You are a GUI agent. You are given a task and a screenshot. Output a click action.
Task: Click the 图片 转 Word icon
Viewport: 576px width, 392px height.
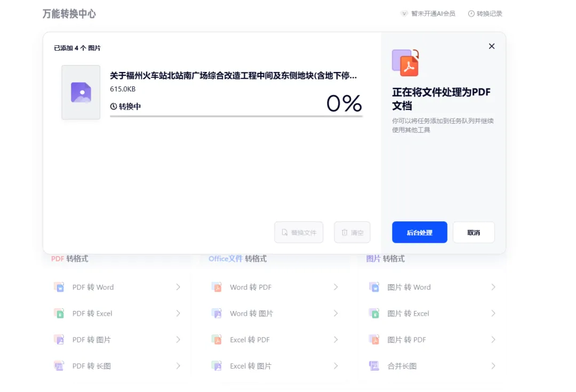(x=374, y=287)
